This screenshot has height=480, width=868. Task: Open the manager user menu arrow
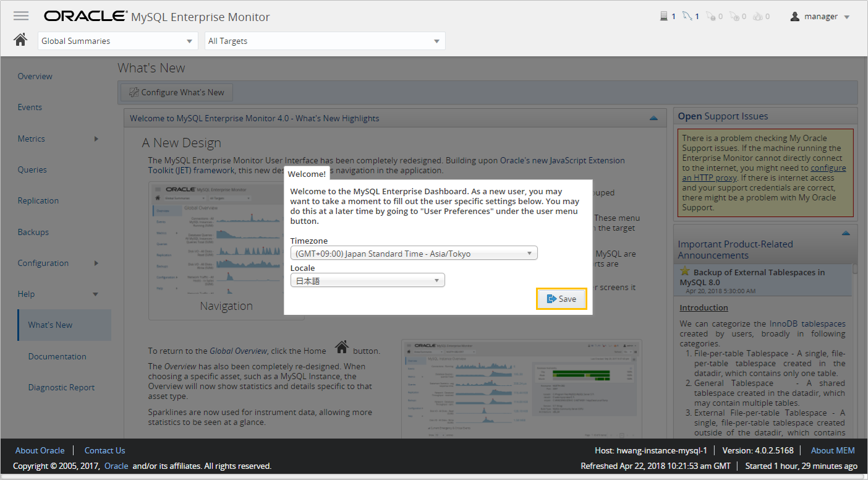[x=847, y=17]
